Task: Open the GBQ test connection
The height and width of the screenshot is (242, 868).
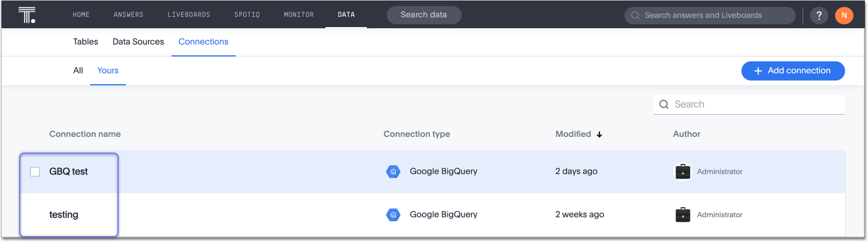Action: pos(68,172)
